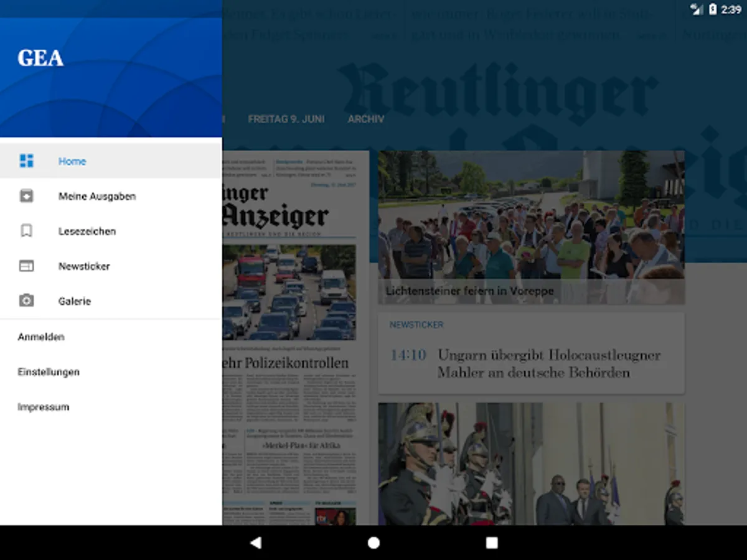Tap the Meine Ausgaben download icon
Image resolution: width=747 pixels, height=560 pixels.
(x=26, y=196)
